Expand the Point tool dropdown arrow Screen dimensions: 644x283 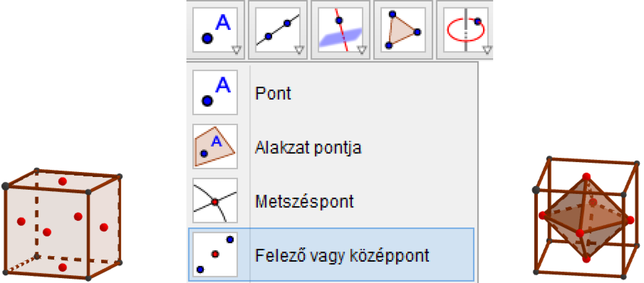tap(236, 50)
